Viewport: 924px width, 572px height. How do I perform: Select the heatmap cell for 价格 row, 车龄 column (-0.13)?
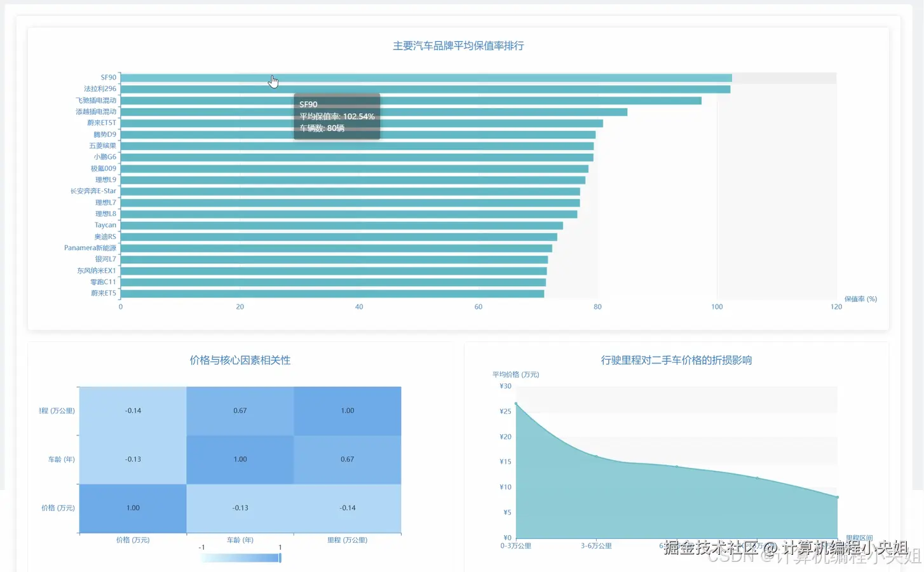tap(240, 508)
